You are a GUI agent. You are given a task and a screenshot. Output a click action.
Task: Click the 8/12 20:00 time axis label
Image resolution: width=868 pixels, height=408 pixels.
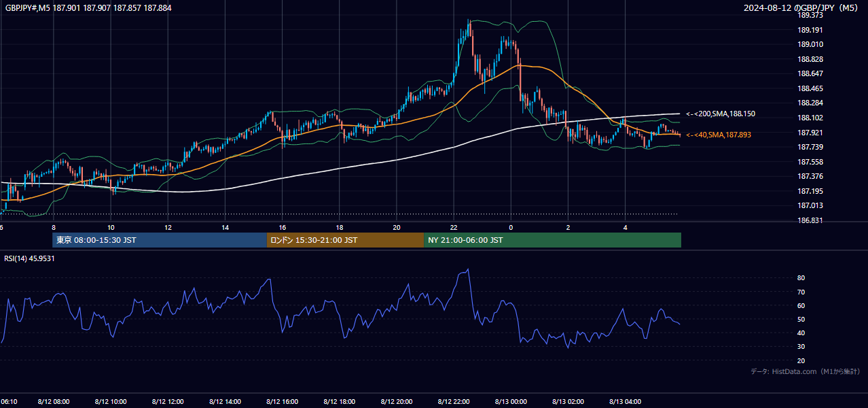(397, 402)
